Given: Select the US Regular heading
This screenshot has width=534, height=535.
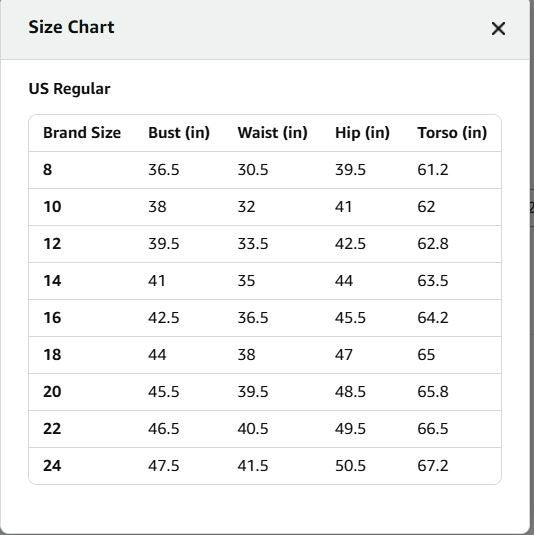Looking at the screenshot, I should pos(70,89).
